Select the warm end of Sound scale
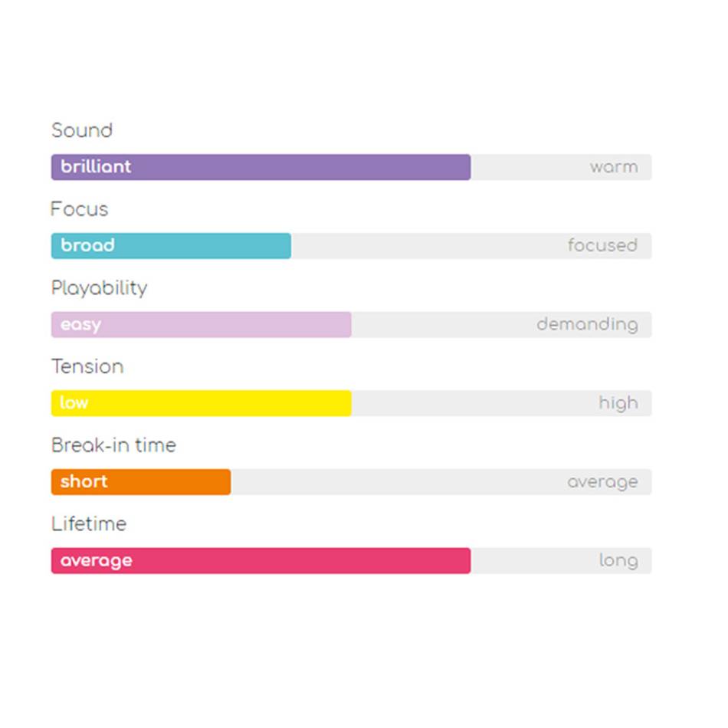728x728 pixels. click(x=614, y=167)
